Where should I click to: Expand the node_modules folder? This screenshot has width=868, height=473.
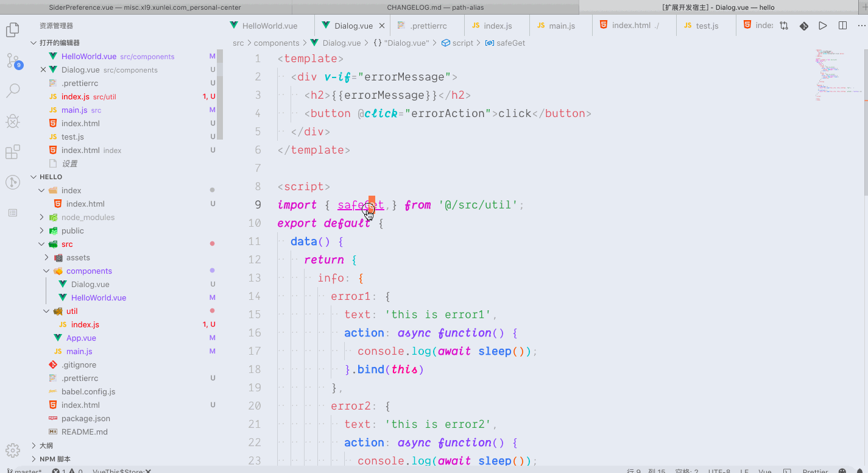(42, 217)
